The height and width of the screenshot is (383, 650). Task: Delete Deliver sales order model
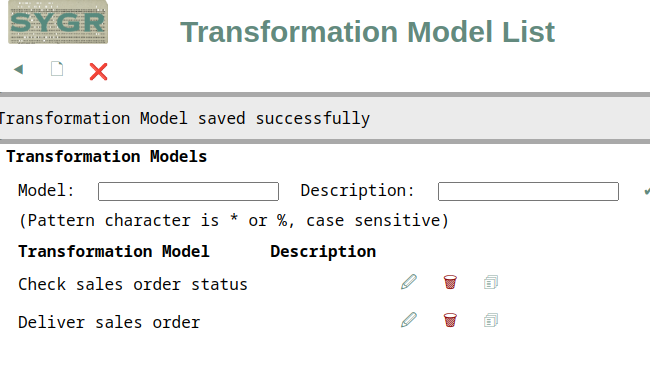[x=450, y=320]
